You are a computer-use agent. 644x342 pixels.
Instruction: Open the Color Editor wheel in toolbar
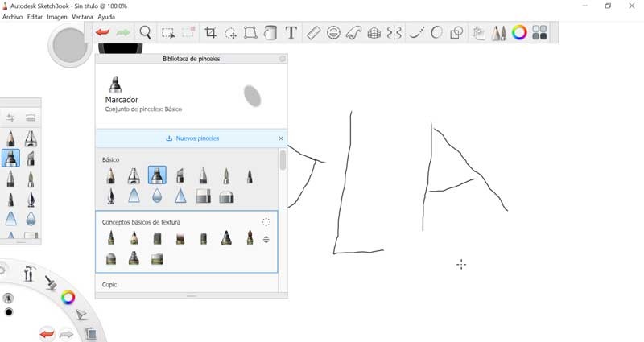tap(519, 32)
